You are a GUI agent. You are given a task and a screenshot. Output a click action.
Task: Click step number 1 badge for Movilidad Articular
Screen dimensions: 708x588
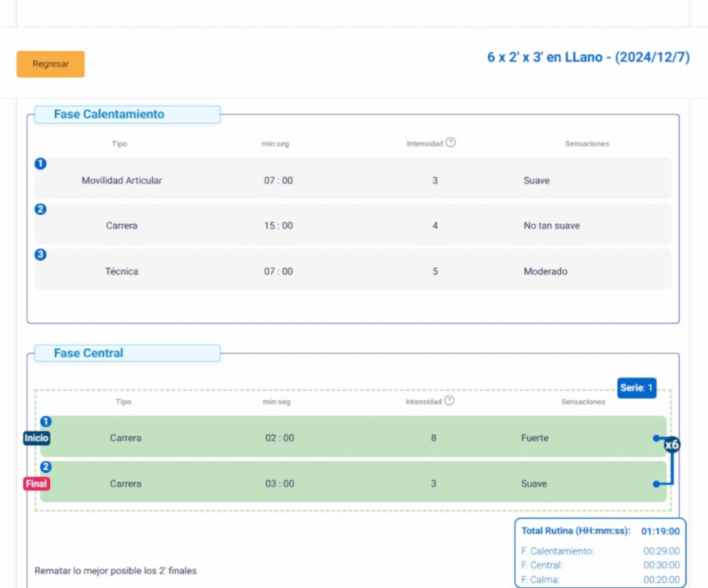click(41, 163)
